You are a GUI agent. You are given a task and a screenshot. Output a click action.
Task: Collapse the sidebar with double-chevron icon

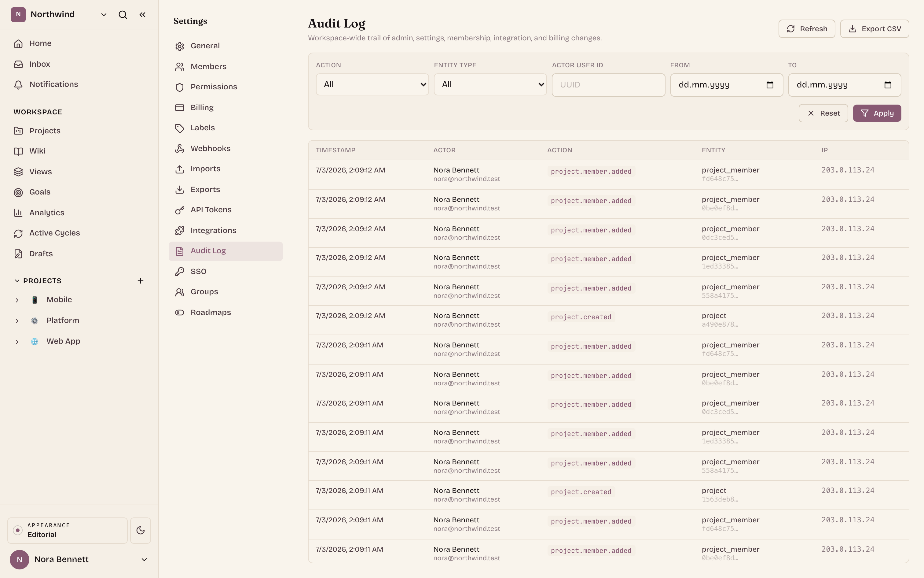pyautogui.click(x=142, y=15)
